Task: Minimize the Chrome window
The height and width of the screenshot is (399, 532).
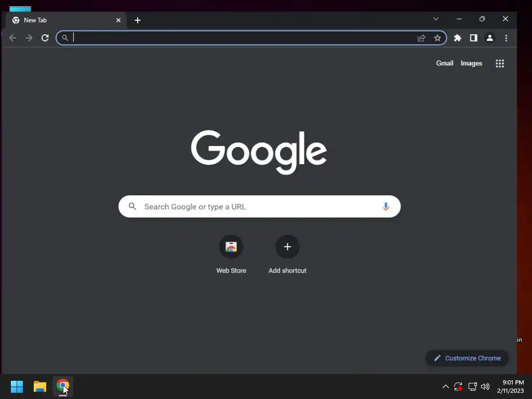Action: (459, 19)
